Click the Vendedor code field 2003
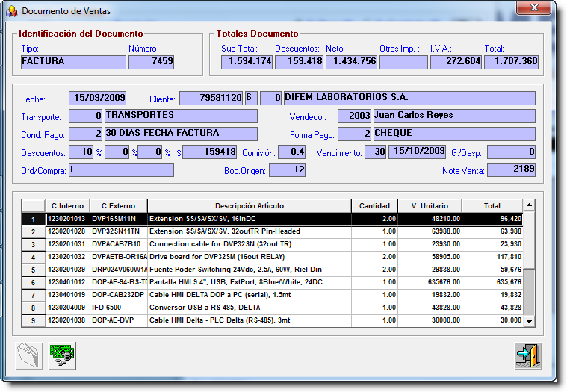 [354, 116]
